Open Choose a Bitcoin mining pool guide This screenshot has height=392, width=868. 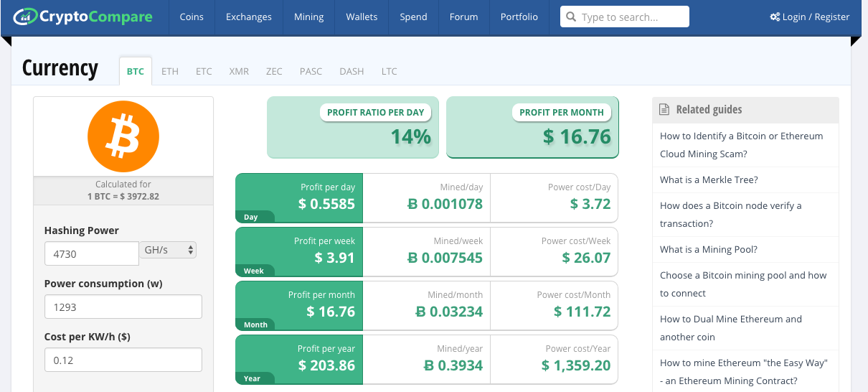click(x=743, y=284)
